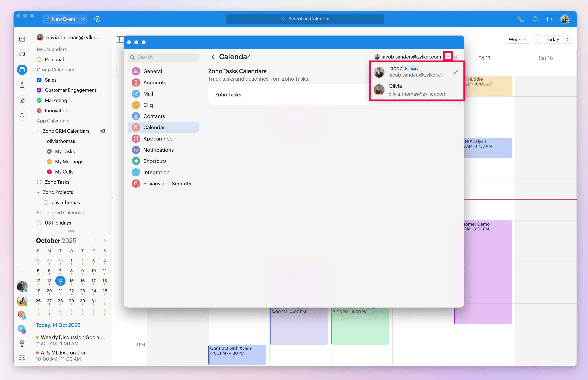Image resolution: width=588 pixels, height=380 pixels.
Task: Open the Mail icon in left rail
Action: coord(22,39)
